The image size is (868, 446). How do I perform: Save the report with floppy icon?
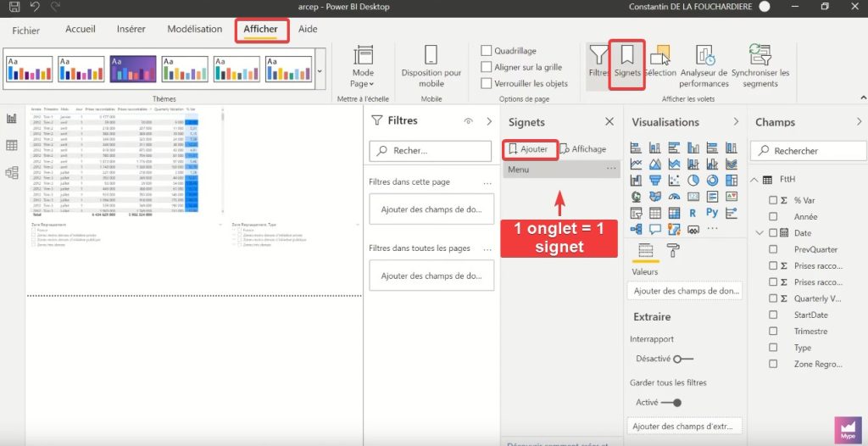coord(15,7)
